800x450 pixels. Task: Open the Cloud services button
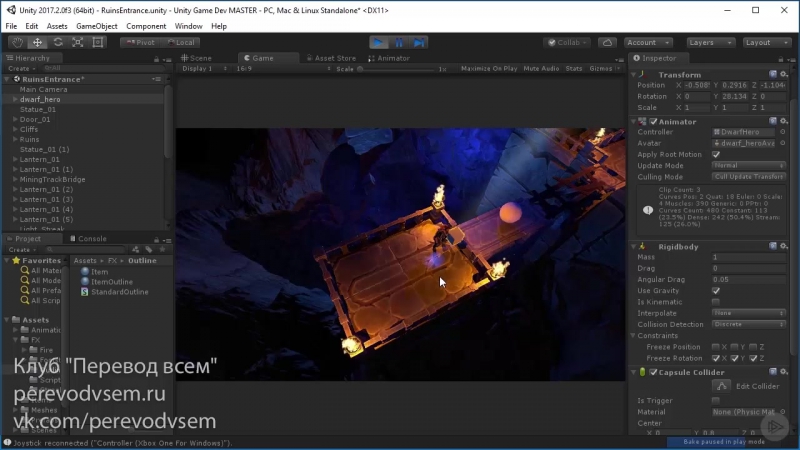607,42
